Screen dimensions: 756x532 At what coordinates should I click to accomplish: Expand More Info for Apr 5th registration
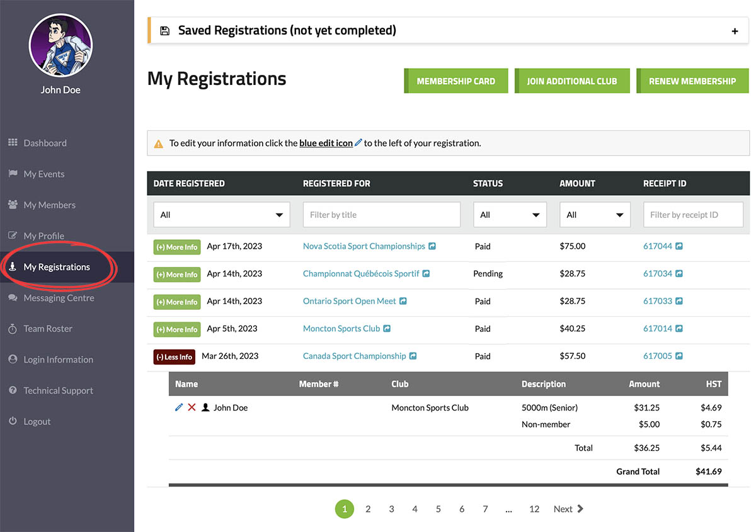pyautogui.click(x=177, y=329)
